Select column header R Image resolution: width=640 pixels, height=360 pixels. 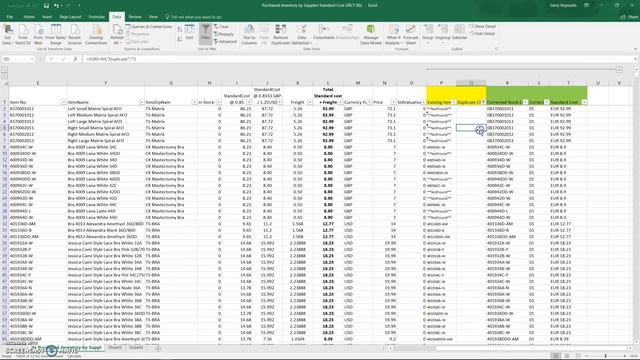pyautogui.click(x=507, y=83)
